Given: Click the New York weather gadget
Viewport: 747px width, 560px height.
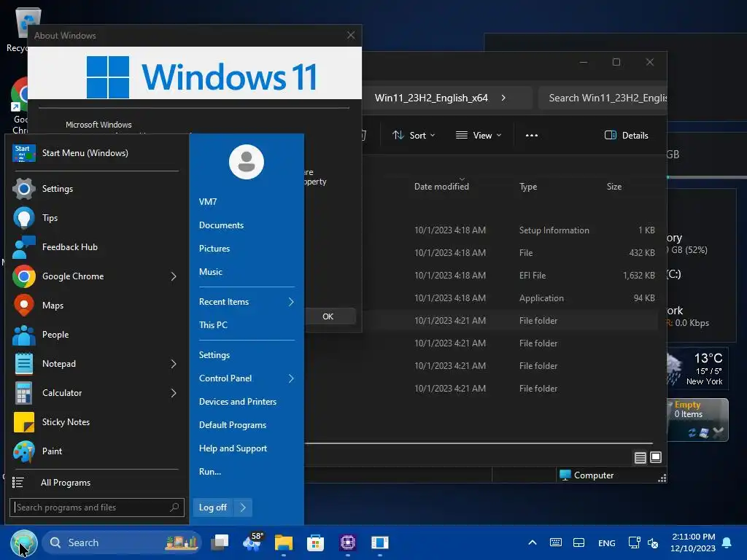Looking at the screenshot, I should tap(697, 368).
